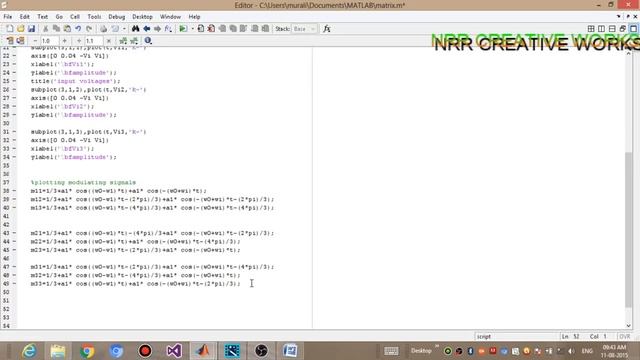Open the Debug menu
The image size is (640, 360).
(117, 17)
